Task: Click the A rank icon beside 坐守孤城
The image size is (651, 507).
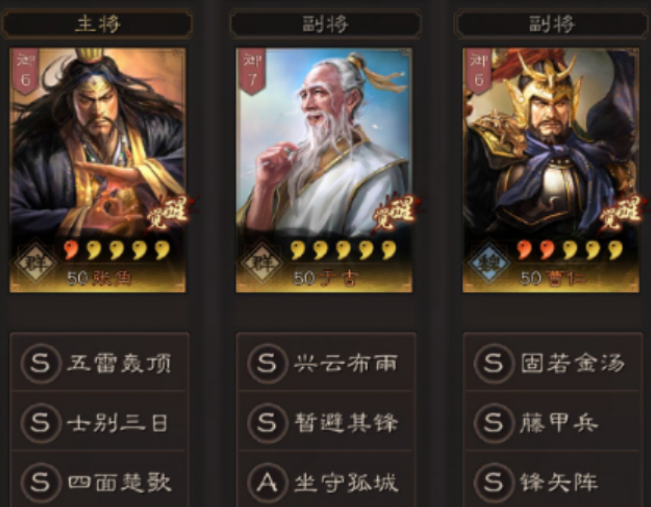Action: pos(267,483)
